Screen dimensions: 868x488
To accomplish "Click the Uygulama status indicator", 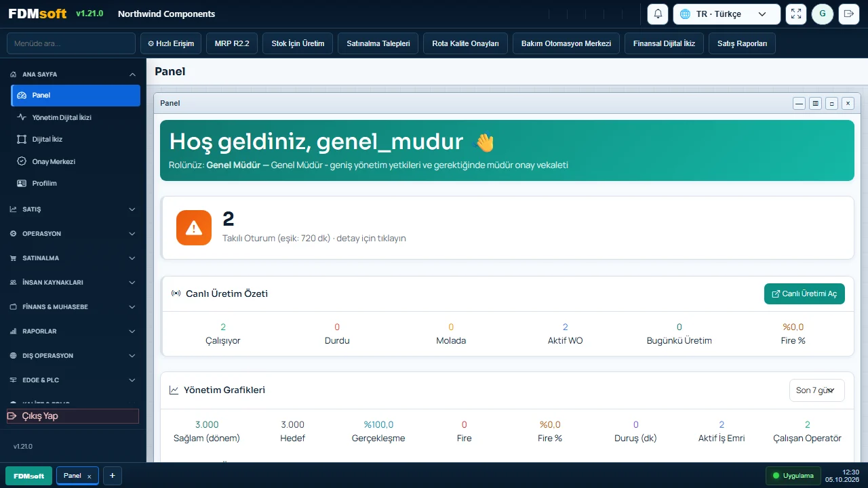I will point(792,476).
